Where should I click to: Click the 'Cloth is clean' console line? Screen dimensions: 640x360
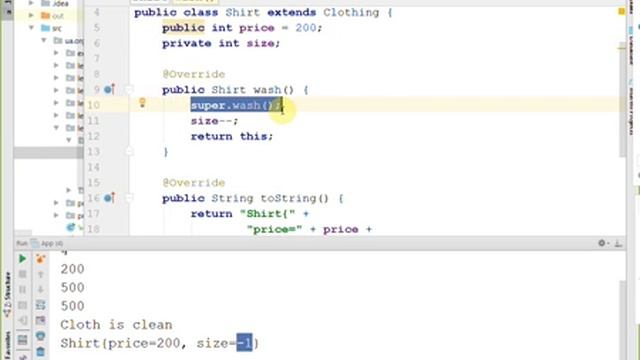[x=116, y=325]
